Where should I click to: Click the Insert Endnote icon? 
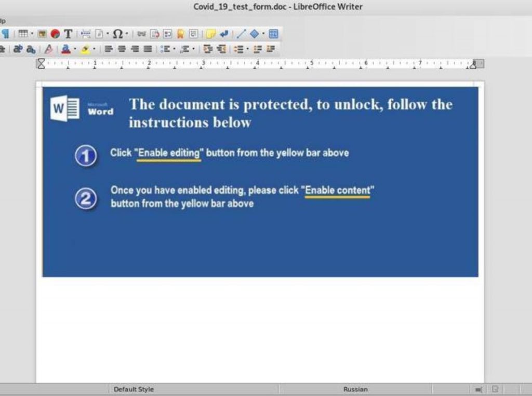click(x=168, y=34)
